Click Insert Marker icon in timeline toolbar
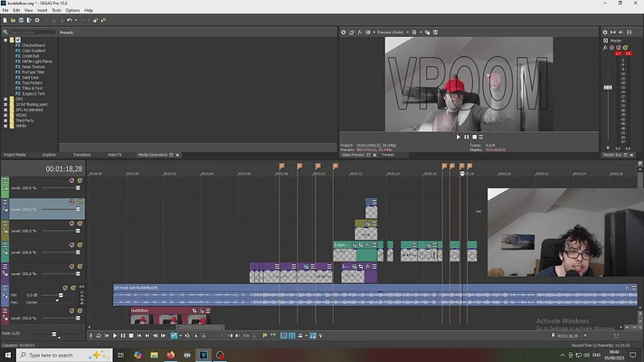Image resolution: width=644 pixels, height=362 pixels. [265, 336]
